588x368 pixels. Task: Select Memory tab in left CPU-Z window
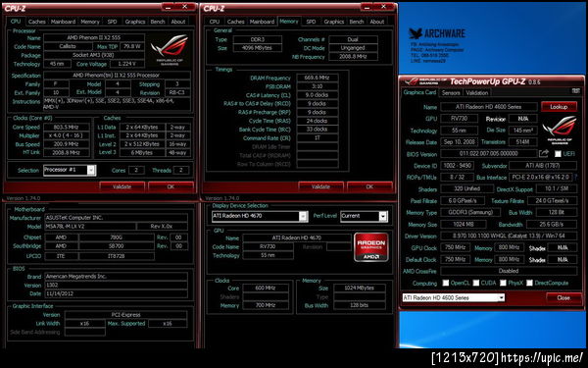[x=90, y=22]
